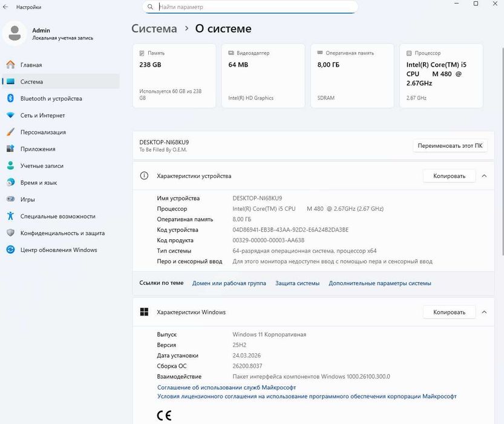The height and width of the screenshot is (424, 504).
Task: Click the Игры gamepad icon
Action: click(x=10, y=199)
